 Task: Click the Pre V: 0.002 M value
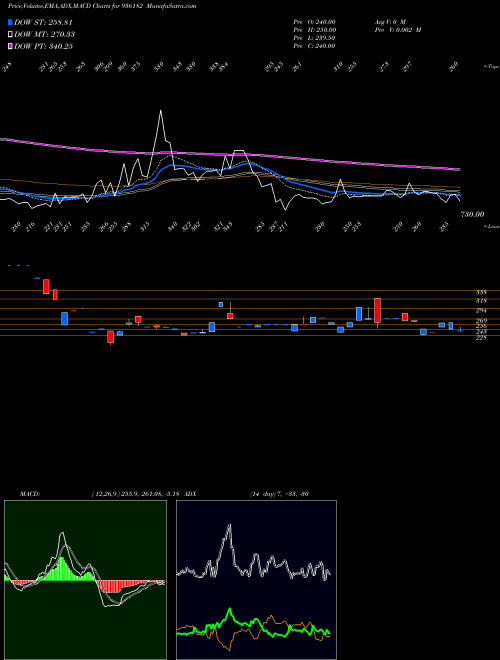[x=398, y=30]
